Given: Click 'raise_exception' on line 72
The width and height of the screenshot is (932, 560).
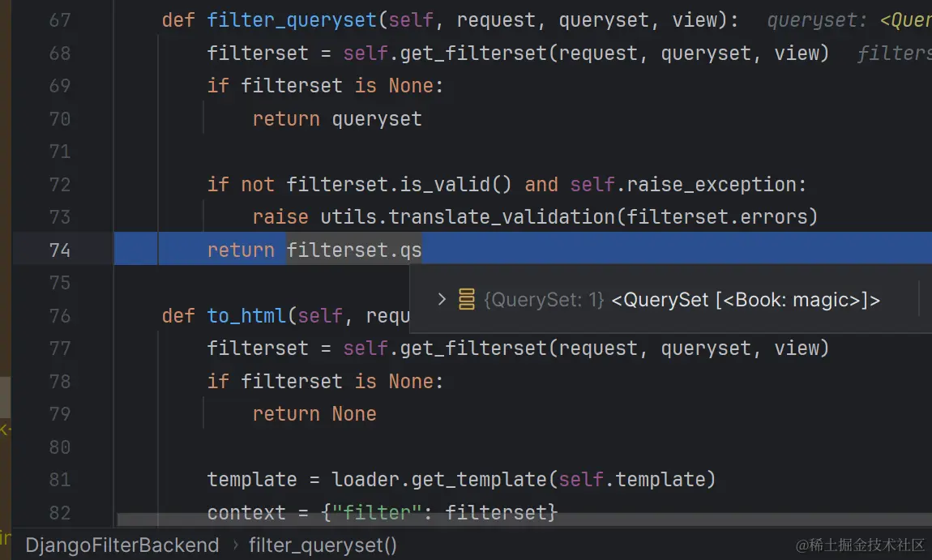Looking at the screenshot, I should coord(712,184).
